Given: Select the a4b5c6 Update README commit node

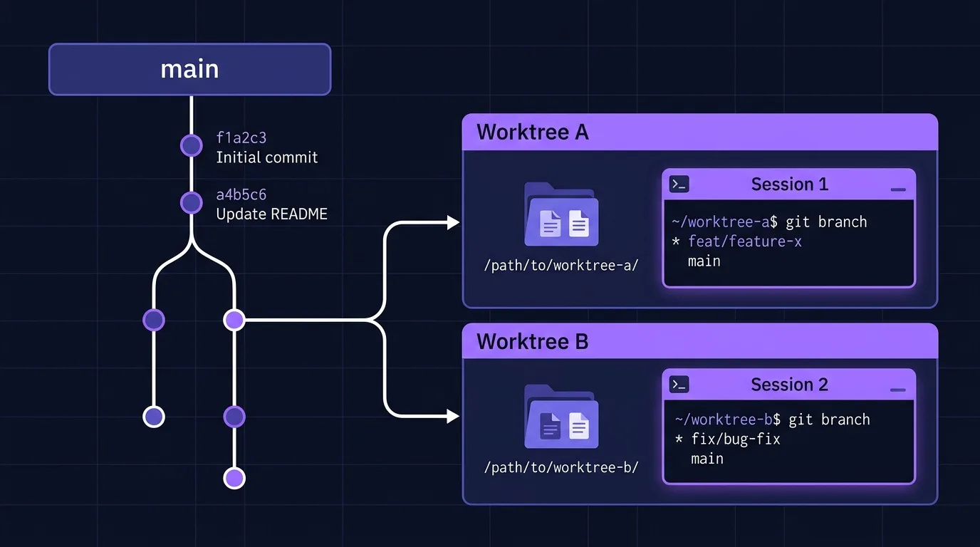Looking at the screenshot, I should pyautogui.click(x=192, y=203).
